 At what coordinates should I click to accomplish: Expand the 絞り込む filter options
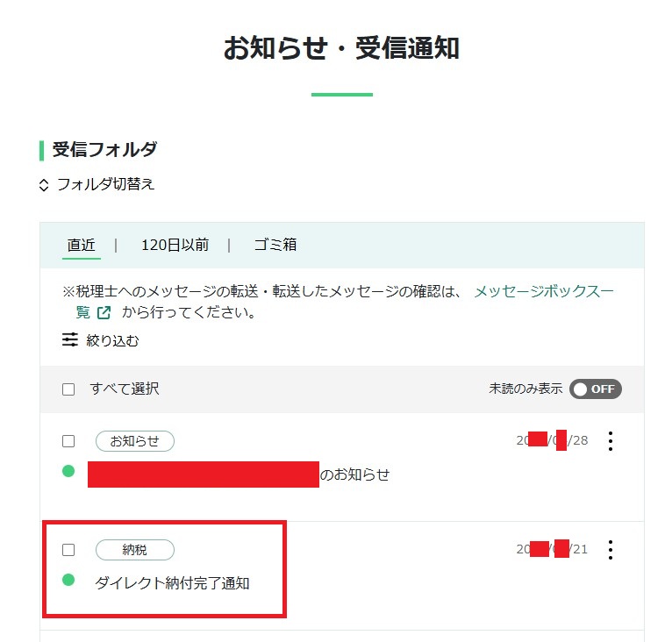click(101, 340)
